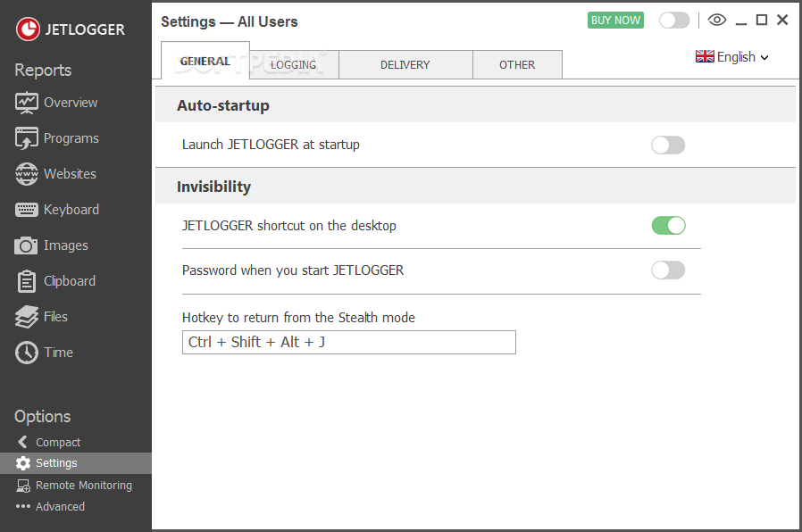Click Files label in sidebar

click(x=55, y=317)
